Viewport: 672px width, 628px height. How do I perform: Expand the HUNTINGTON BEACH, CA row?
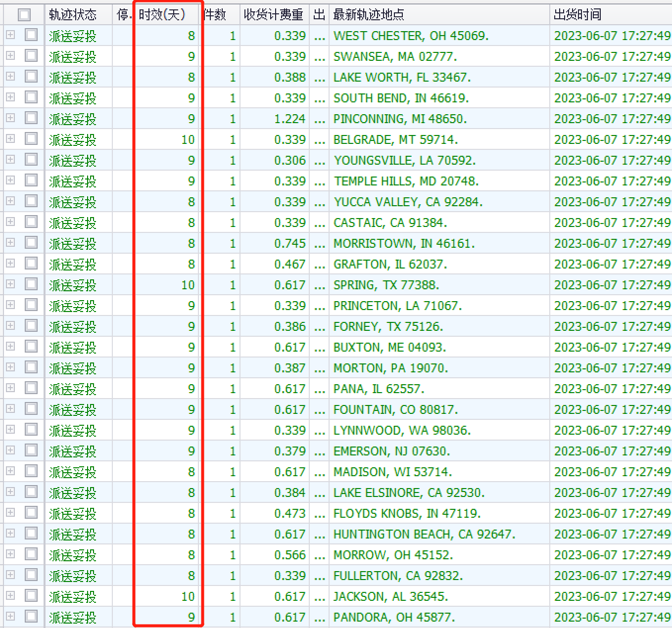pyautogui.click(x=10, y=533)
